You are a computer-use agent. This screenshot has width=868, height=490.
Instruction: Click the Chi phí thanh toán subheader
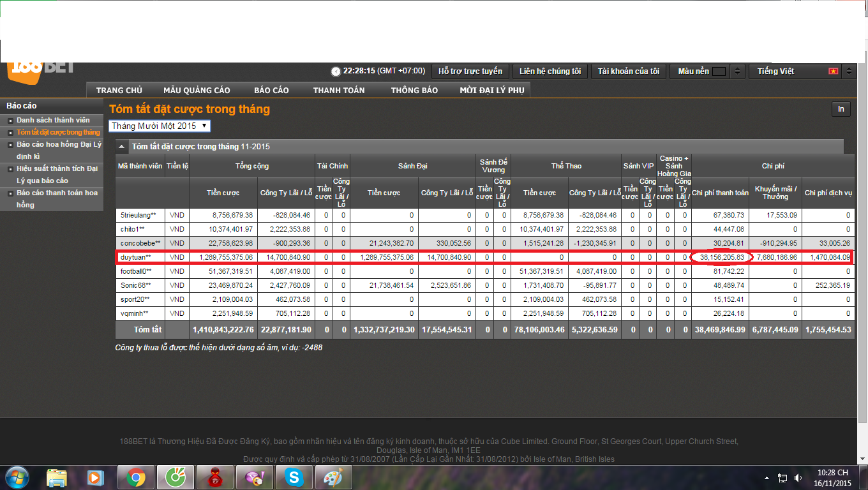pyautogui.click(x=721, y=193)
